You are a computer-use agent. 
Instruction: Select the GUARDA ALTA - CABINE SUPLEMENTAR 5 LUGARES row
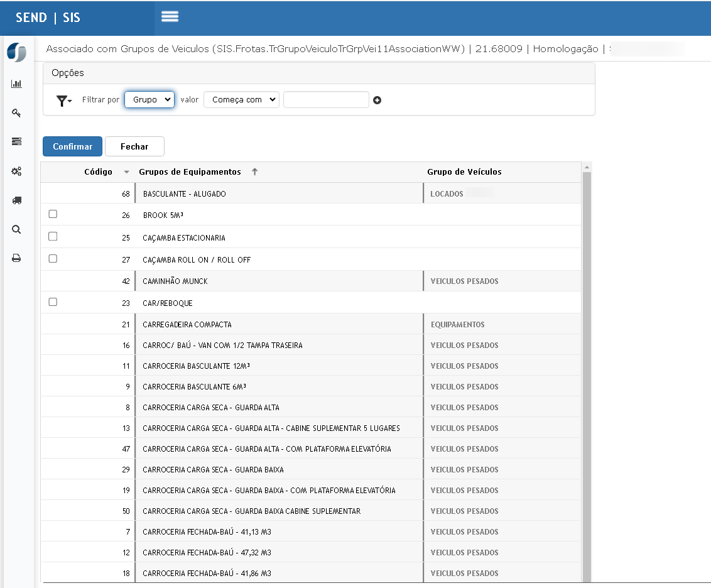311,428
